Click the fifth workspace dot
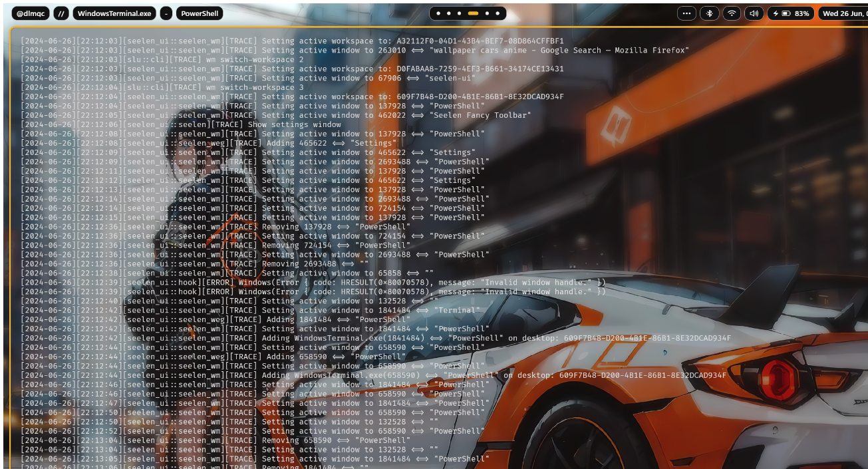Image resolution: width=868 pixels, height=469 pixels. tap(487, 13)
